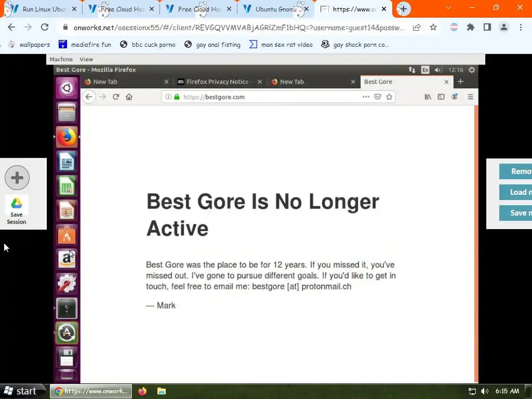This screenshot has height=399, width=532.
Task: Launch LibreOffice Impress from launcher
Action: point(66,210)
